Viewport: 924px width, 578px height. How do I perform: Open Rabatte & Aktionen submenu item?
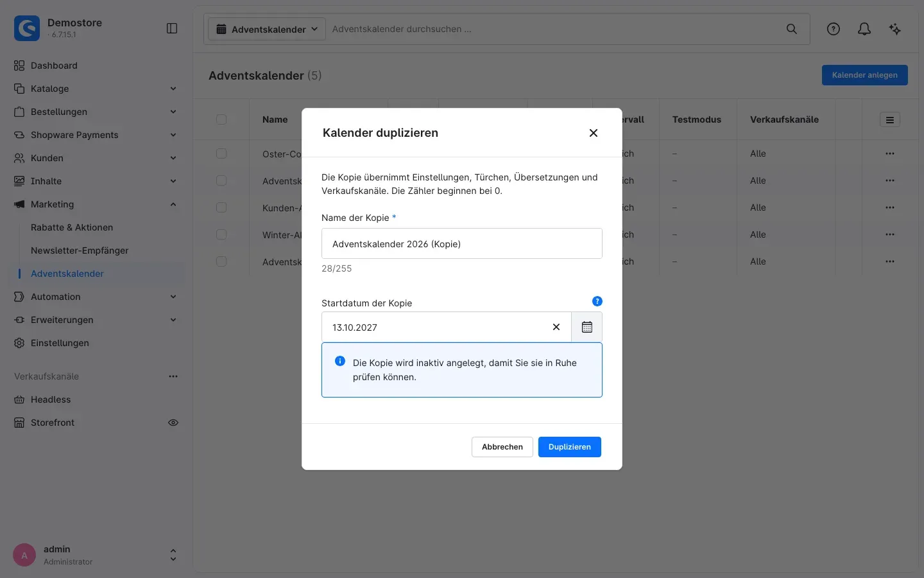click(72, 227)
